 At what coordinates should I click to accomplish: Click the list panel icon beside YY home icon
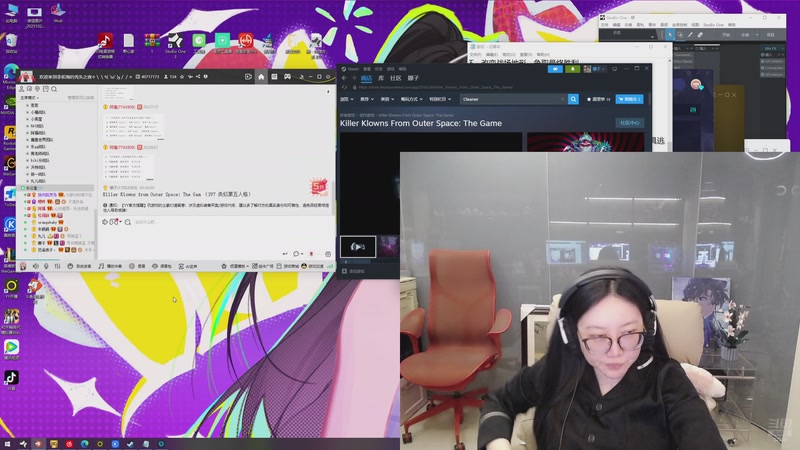click(274, 77)
